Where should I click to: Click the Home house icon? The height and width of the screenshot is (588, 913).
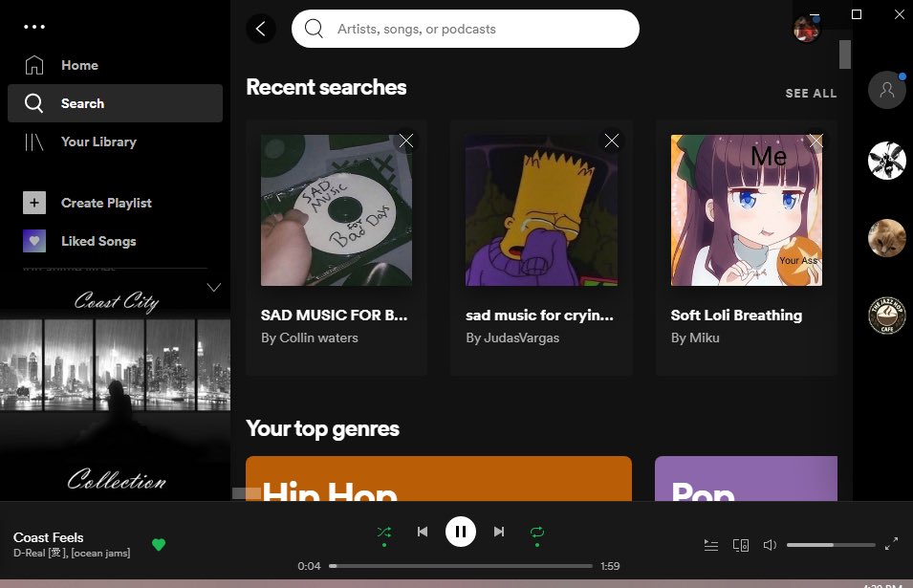pos(34,65)
